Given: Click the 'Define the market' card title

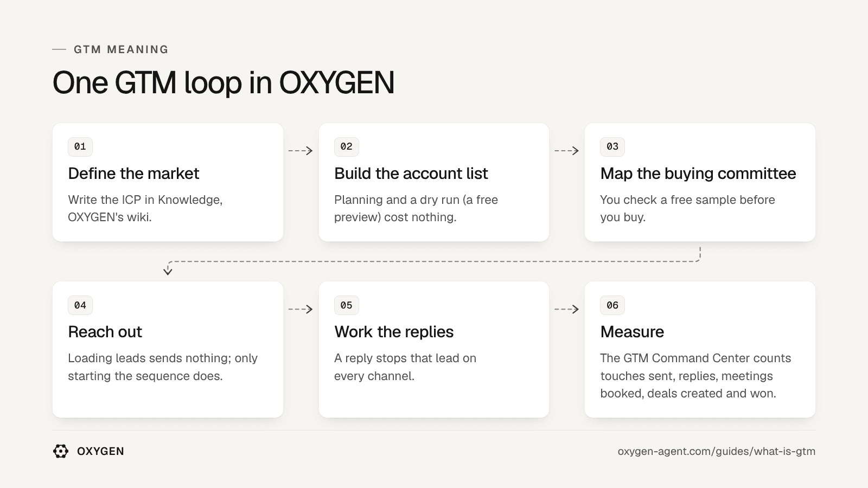Looking at the screenshot, I should pyautogui.click(x=133, y=174).
